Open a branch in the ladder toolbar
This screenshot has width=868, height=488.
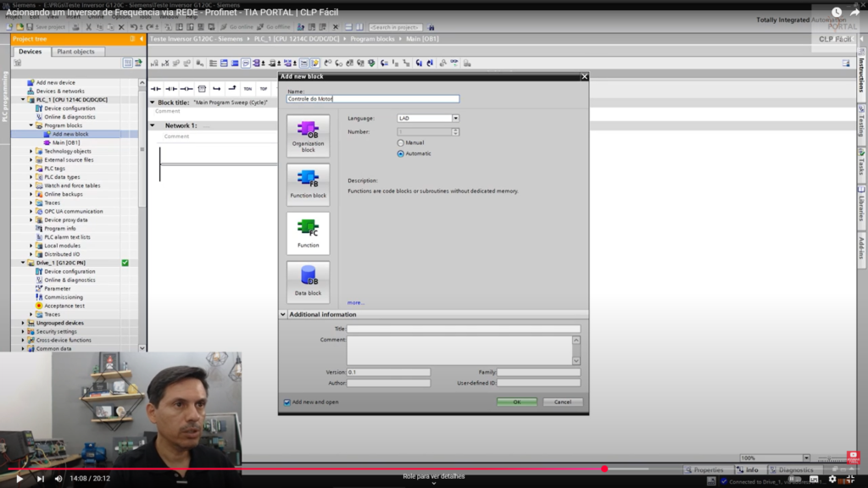pos(217,88)
